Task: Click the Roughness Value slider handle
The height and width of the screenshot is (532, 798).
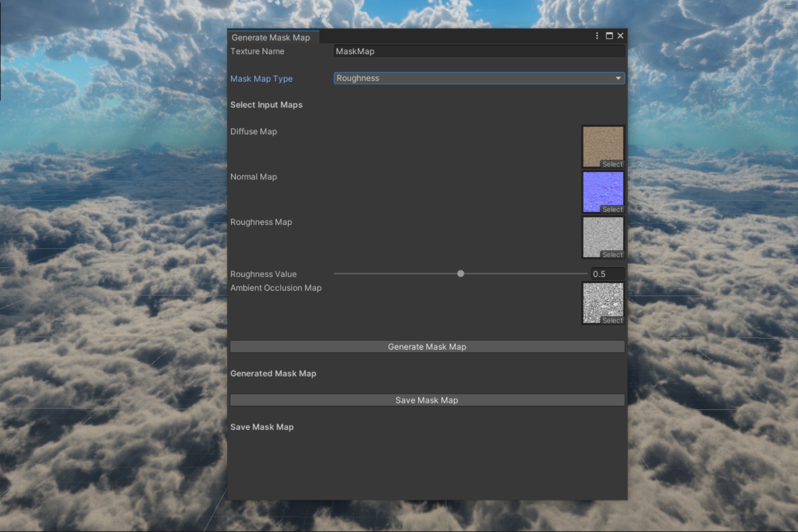Action: tap(460, 273)
